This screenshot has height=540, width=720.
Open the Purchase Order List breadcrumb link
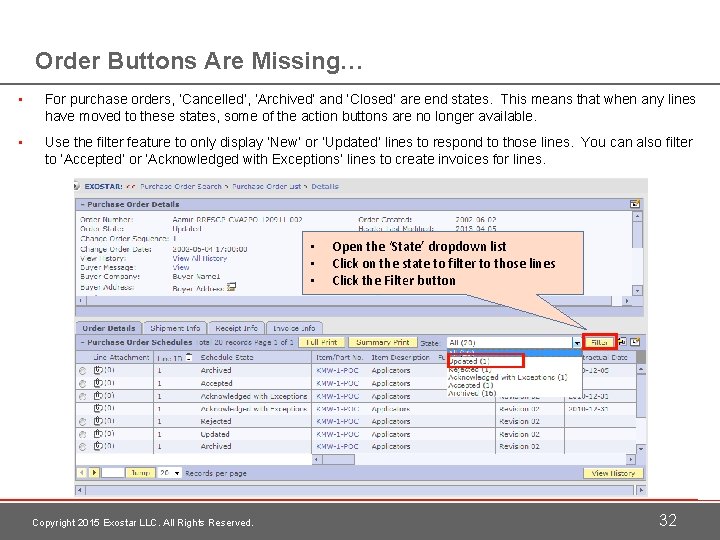267,186
